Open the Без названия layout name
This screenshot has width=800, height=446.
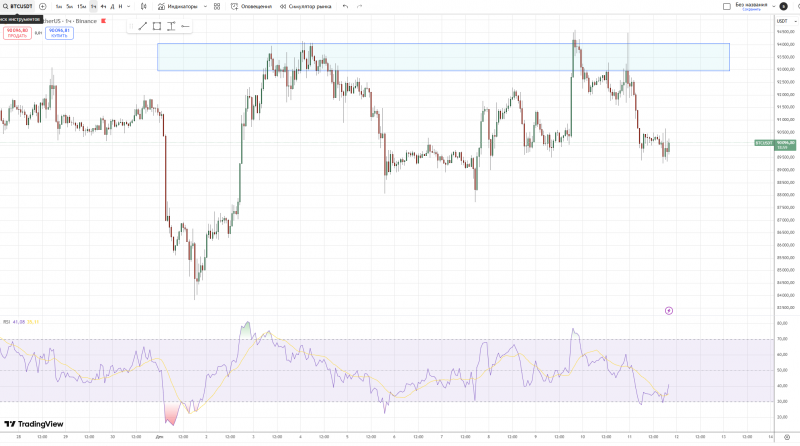point(751,5)
